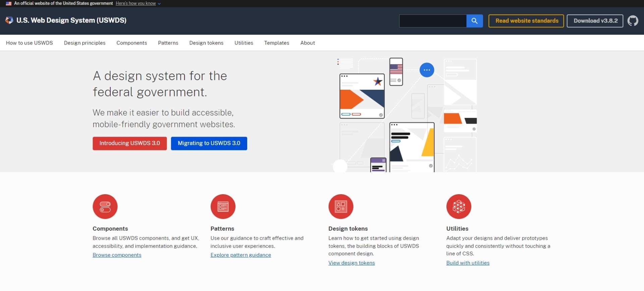644x291 pixels.
Task: Click U.S. Web Design System (USWDS) title
Action: coord(71,20)
